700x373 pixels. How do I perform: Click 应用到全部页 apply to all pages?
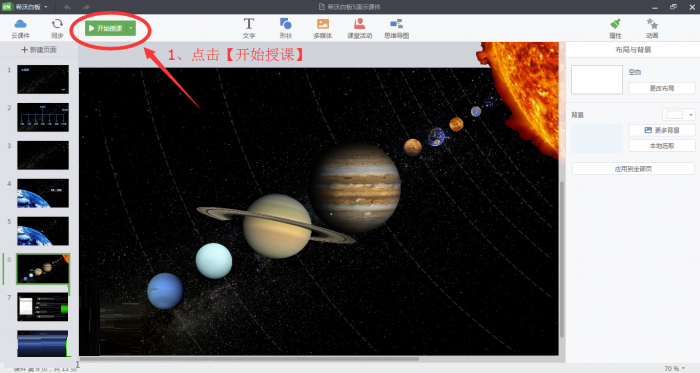click(x=633, y=169)
